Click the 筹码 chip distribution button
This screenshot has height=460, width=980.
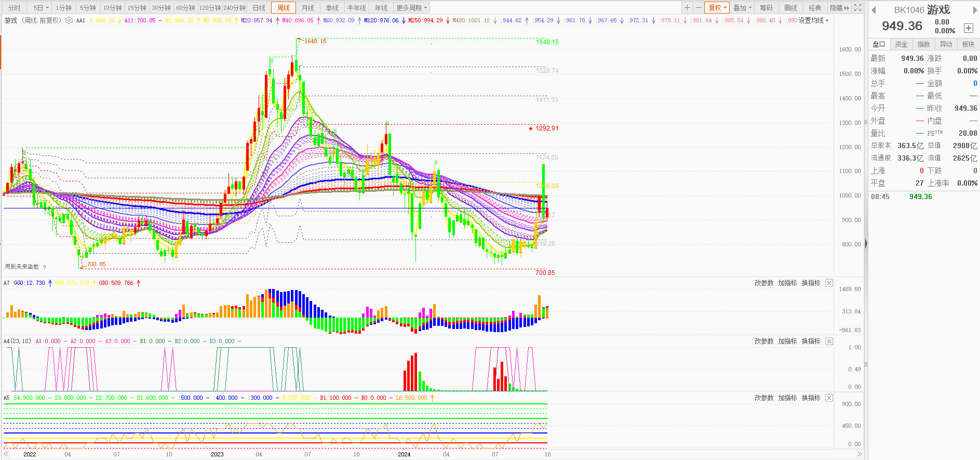point(767,8)
